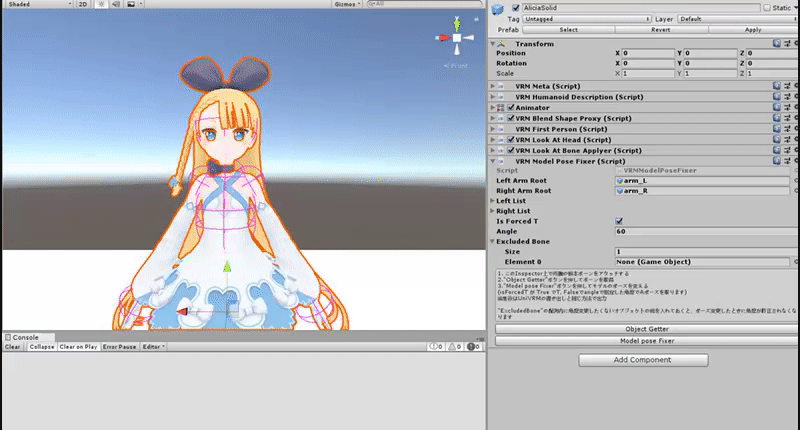Viewport: 800px width, 430px height.
Task: Open the Layer Default dropdown
Action: pyautogui.click(x=738, y=19)
